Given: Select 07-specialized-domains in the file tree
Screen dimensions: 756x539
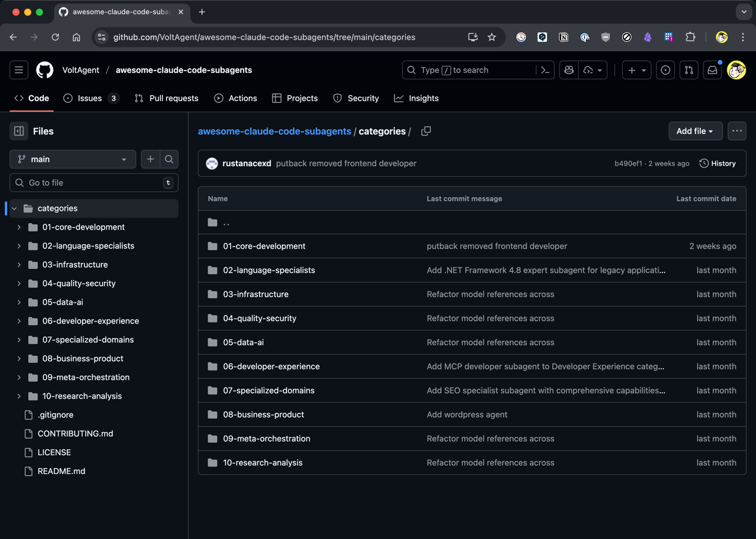Looking at the screenshot, I should point(88,340).
